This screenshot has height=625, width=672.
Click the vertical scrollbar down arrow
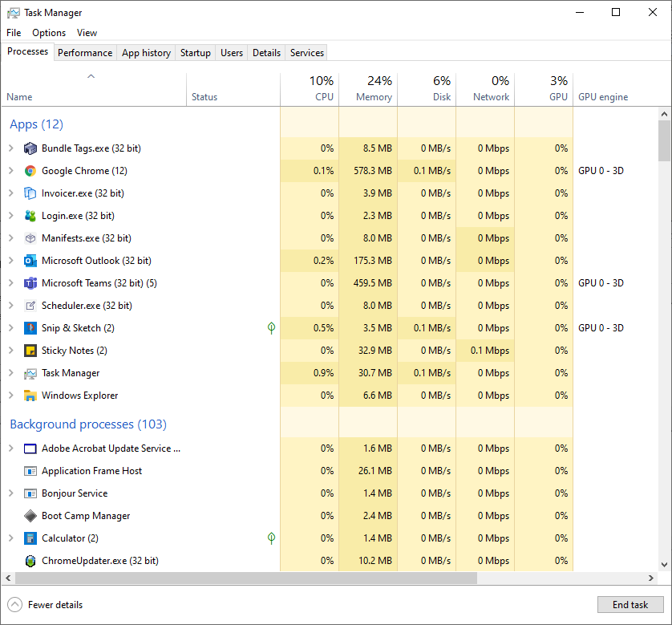[664, 565]
